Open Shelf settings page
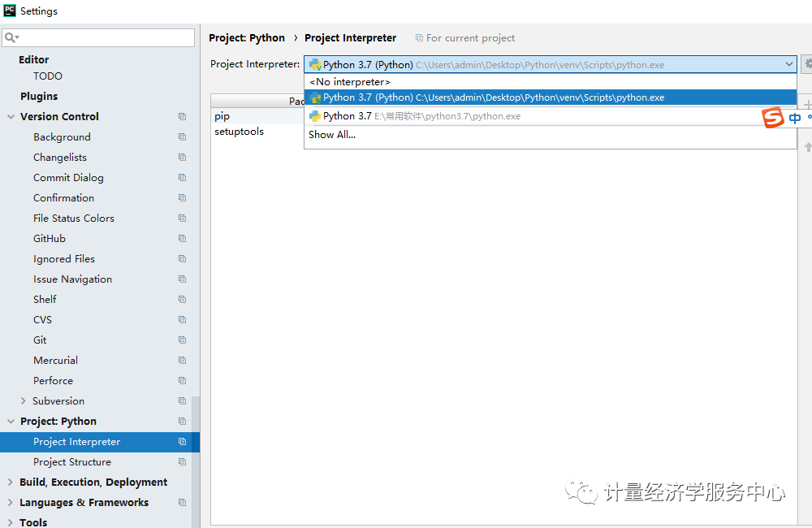Image resolution: width=812 pixels, height=528 pixels. [45, 299]
